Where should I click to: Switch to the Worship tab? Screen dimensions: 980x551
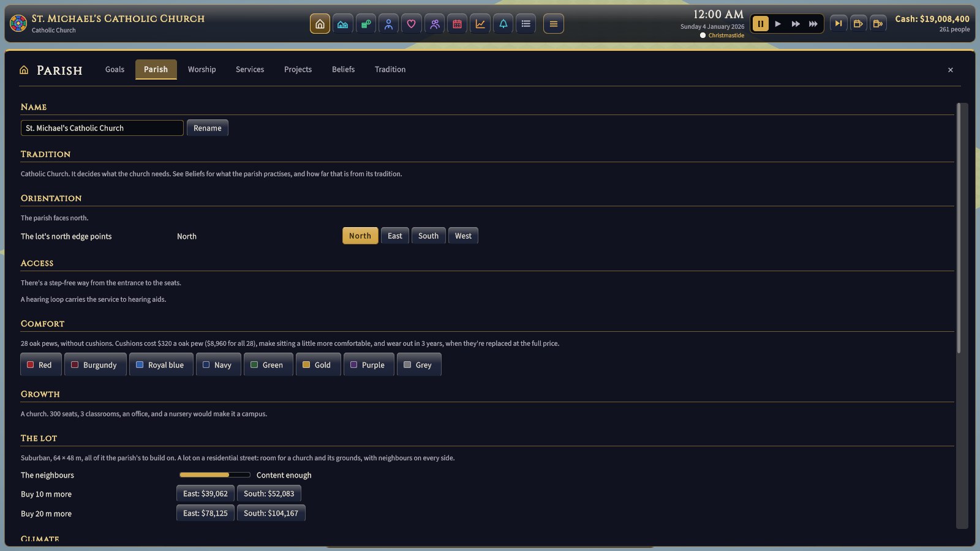[x=202, y=69]
